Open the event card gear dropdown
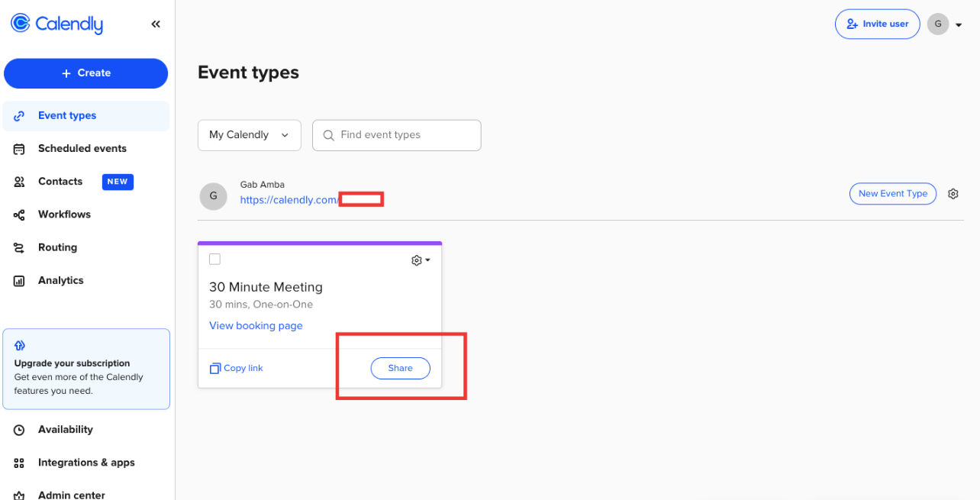The image size is (980, 500). pyautogui.click(x=421, y=260)
